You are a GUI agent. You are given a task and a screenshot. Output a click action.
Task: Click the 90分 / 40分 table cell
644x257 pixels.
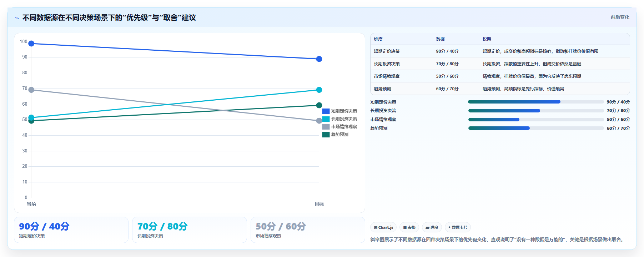(x=447, y=51)
